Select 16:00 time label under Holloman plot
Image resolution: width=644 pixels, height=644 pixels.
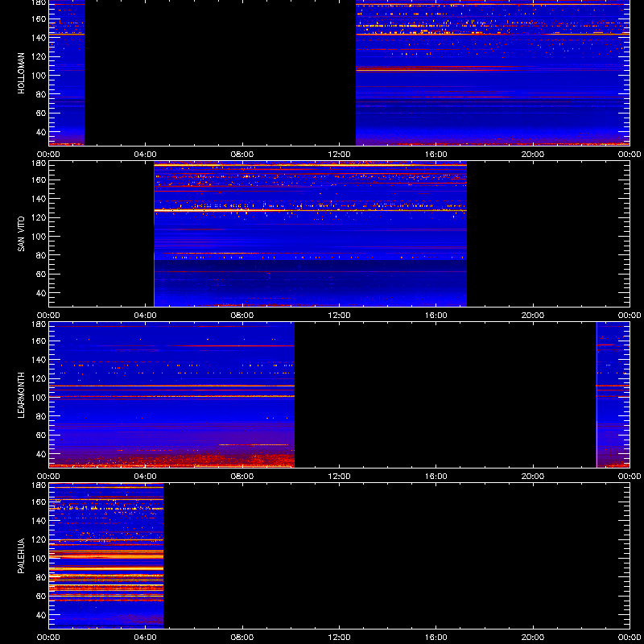click(436, 155)
